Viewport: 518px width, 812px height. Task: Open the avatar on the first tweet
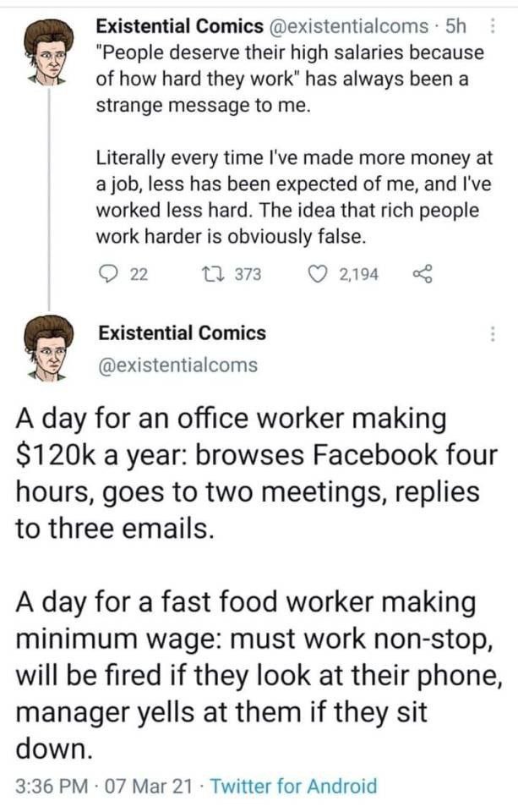[x=48, y=53]
